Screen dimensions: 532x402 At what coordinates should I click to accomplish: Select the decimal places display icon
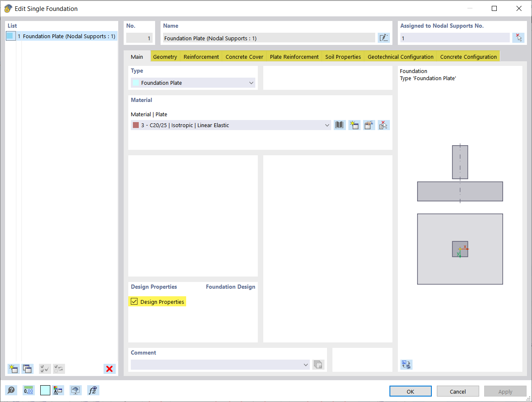point(28,390)
